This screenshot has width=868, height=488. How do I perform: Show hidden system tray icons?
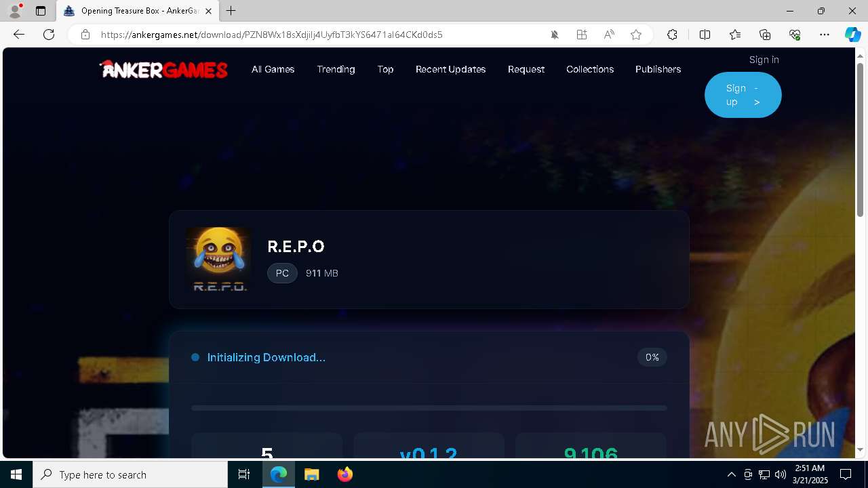pos(731,474)
